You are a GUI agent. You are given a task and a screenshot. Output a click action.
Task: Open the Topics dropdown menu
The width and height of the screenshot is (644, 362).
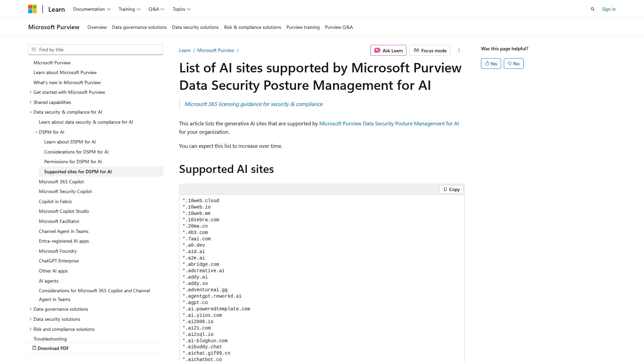pos(181,9)
